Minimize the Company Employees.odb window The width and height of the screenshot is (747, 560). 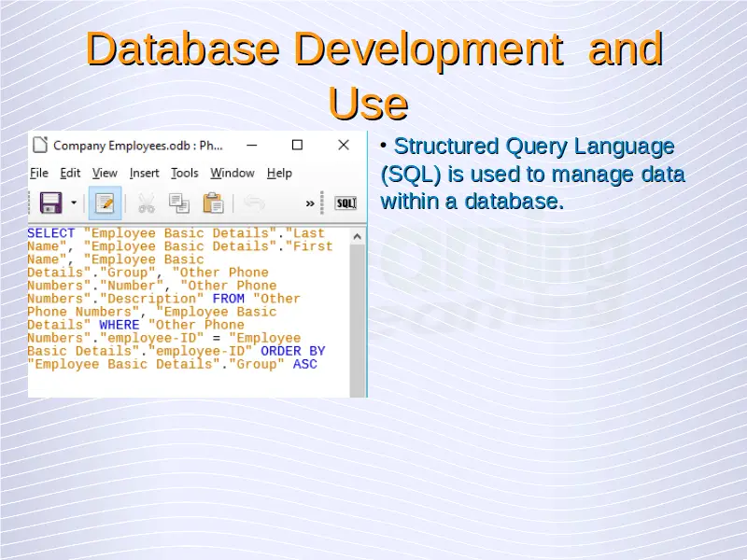[x=251, y=145]
